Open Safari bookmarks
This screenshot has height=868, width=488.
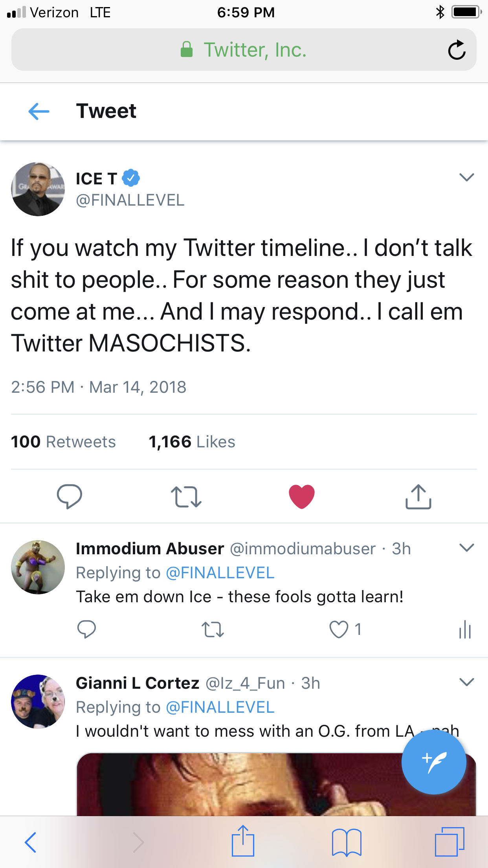[346, 842]
